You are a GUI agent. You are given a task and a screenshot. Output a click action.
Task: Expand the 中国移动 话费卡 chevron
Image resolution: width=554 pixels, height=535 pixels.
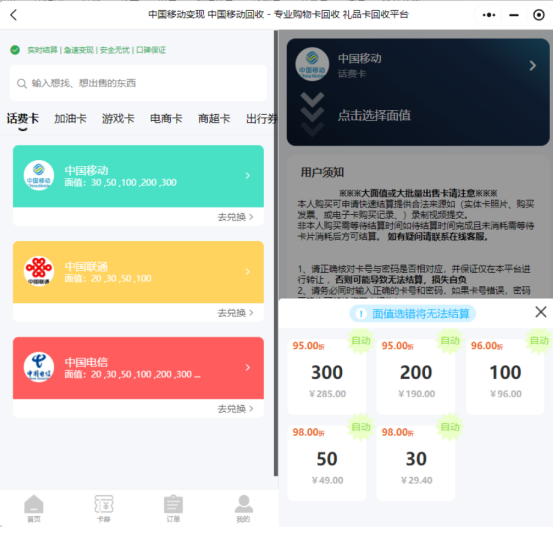click(x=532, y=65)
